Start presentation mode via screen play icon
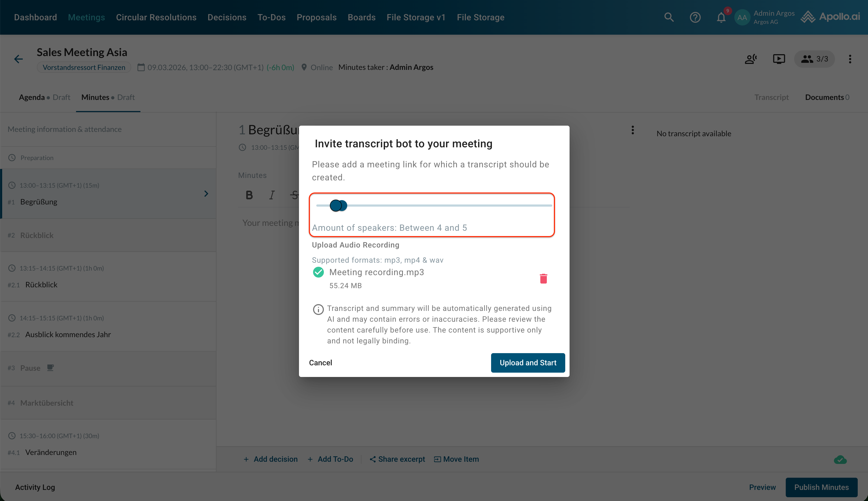The width and height of the screenshot is (868, 501). pyautogui.click(x=779, y=59)
